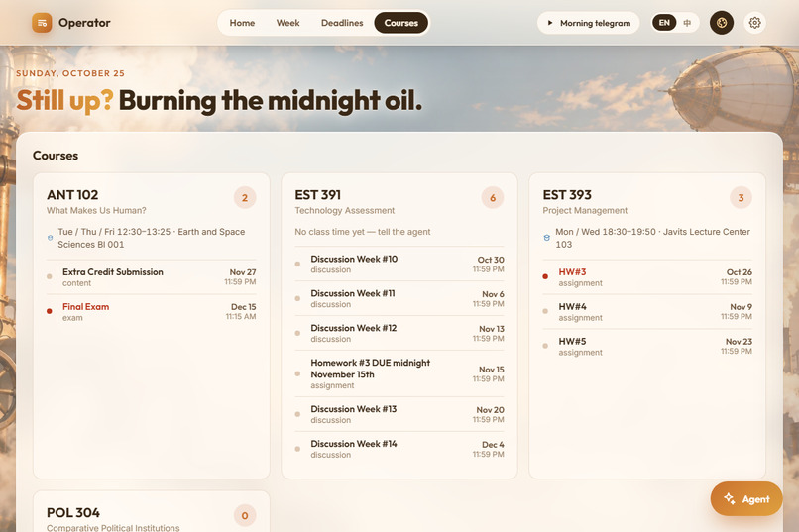Viewport: 799px width, 532px height.
Task: Open Discussion Week #11
Action: [x=399, y=298]
